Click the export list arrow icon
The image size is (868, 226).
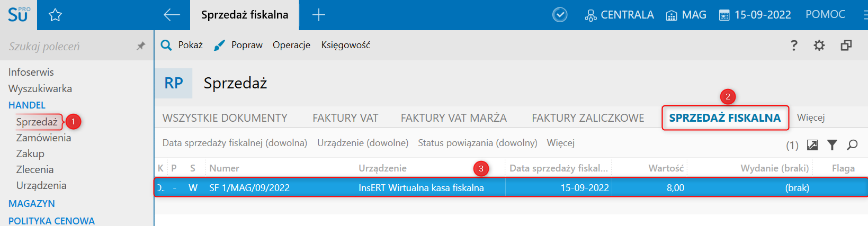(x=812, y=145)
